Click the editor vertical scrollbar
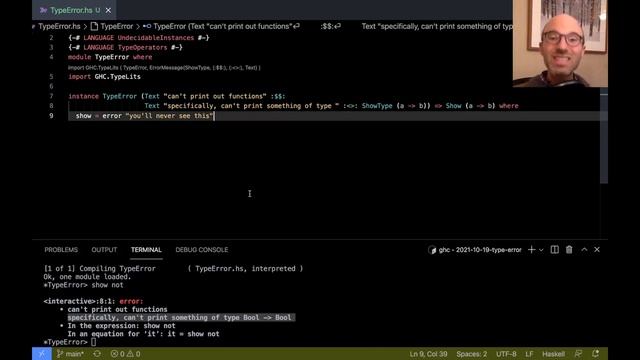 coord(604,137)
